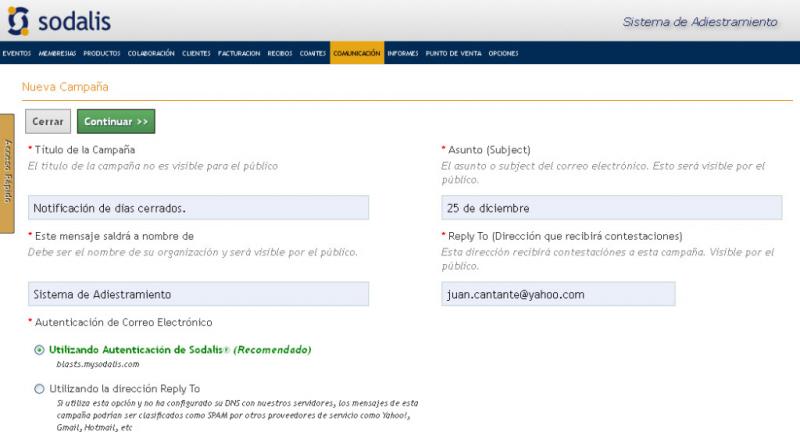Click the Título de la Campaña field
This screenshot has height=432, width=800.
pos(198,208)
